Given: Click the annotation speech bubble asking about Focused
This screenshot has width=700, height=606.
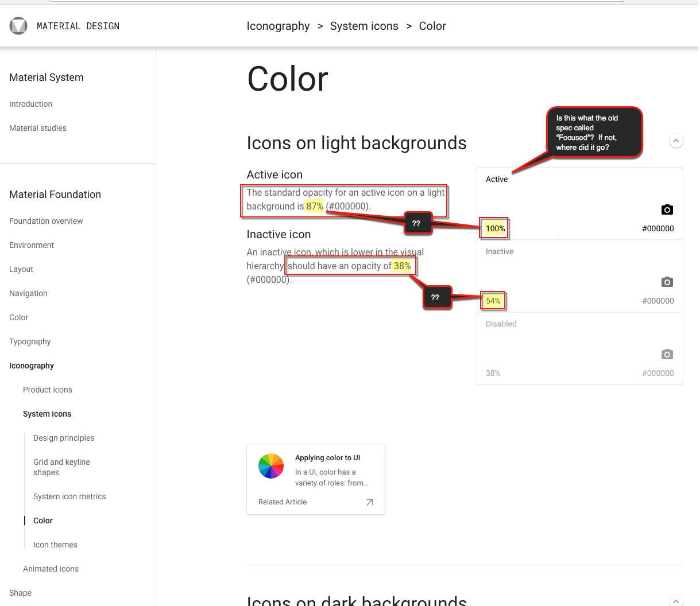Looking at the screenshot, I should [594, 132].
